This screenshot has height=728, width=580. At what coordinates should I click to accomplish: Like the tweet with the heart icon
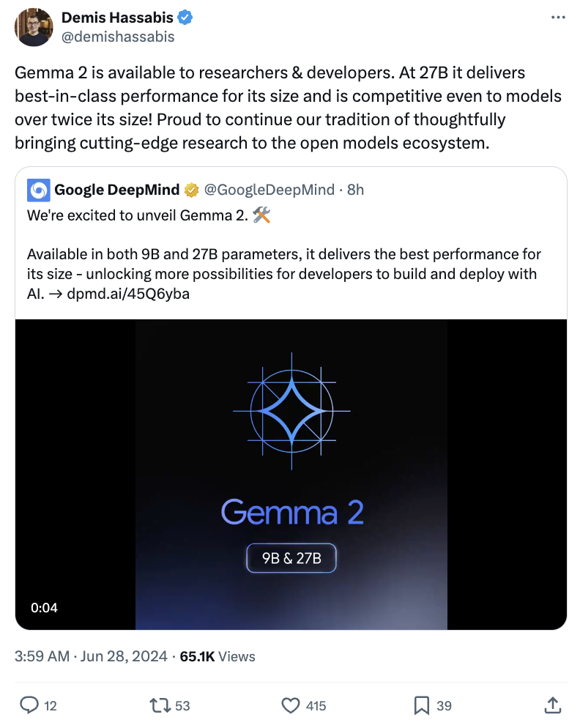(x=291, y=705)
